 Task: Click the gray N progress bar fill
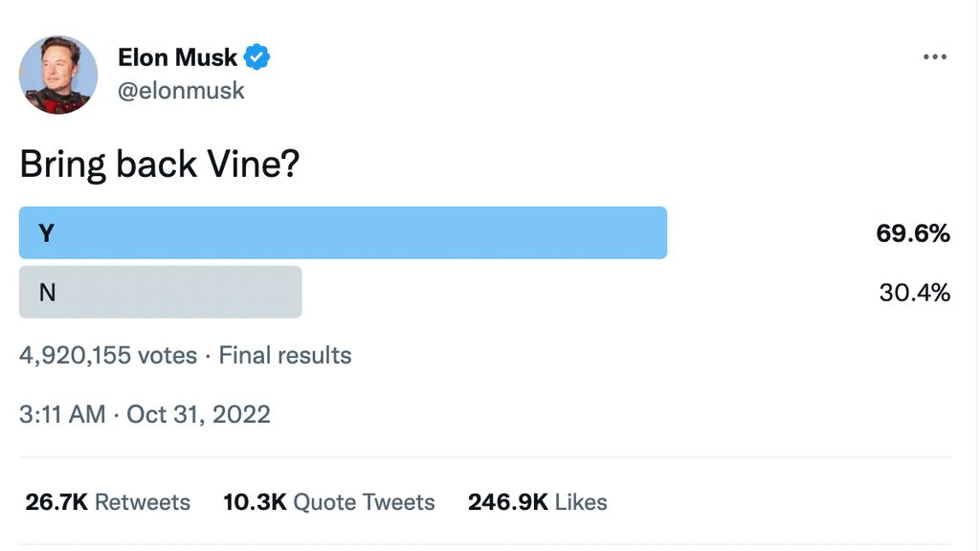point(160,292)
